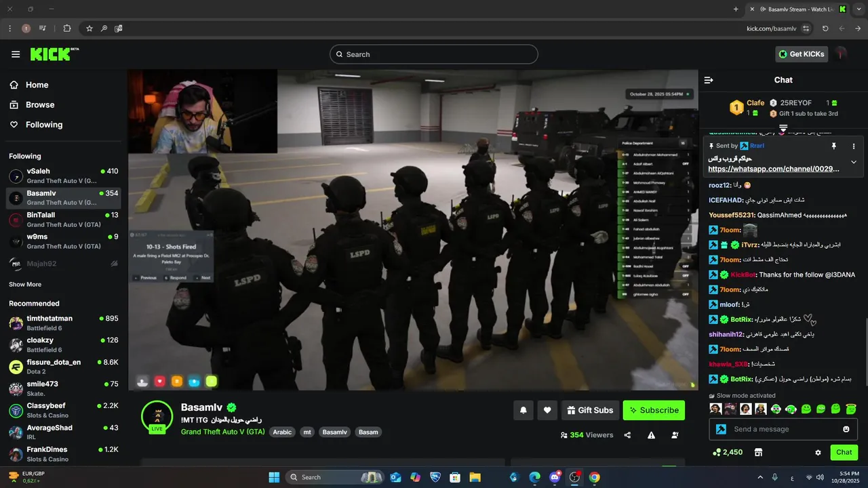Select Basamlv channel in sidebar
The width and height of the screenshot is (868, 488).
pyautogui.click(x=64, y=197)
